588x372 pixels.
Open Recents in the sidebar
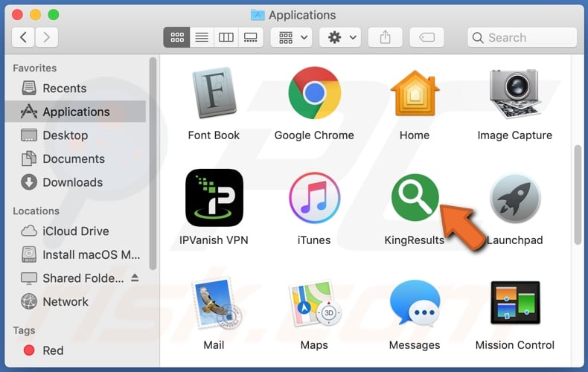point(75,88)
